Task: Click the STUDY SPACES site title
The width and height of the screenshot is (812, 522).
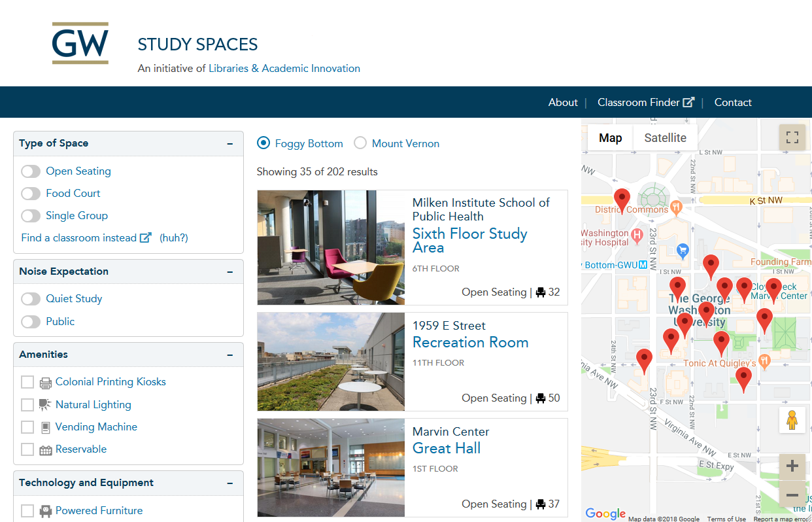Action: (197, 44)
